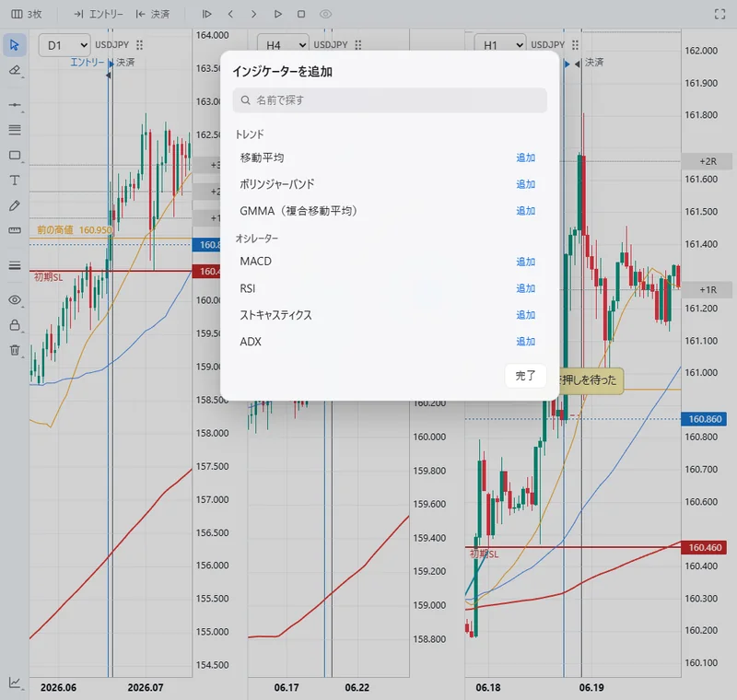Pick the ruler measurement tool
Viewport: 737px width, 700px height.
point(15,230)
